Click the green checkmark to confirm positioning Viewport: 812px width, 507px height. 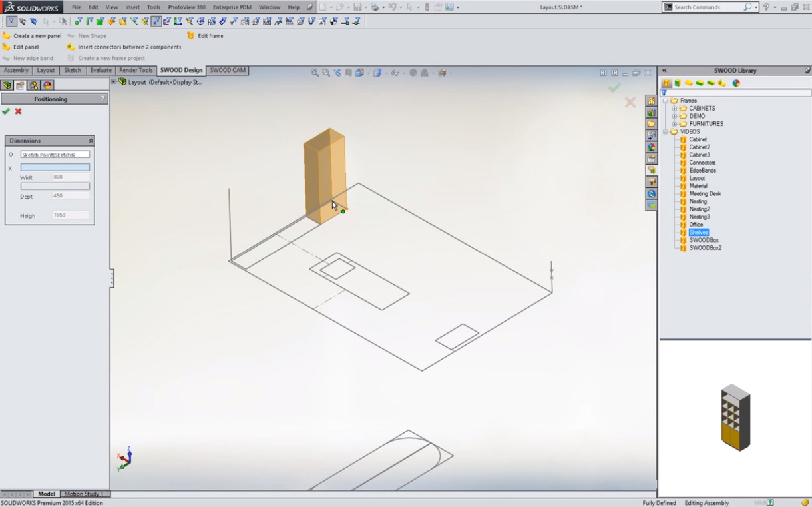pyautogui.click(x=6, y=111)
